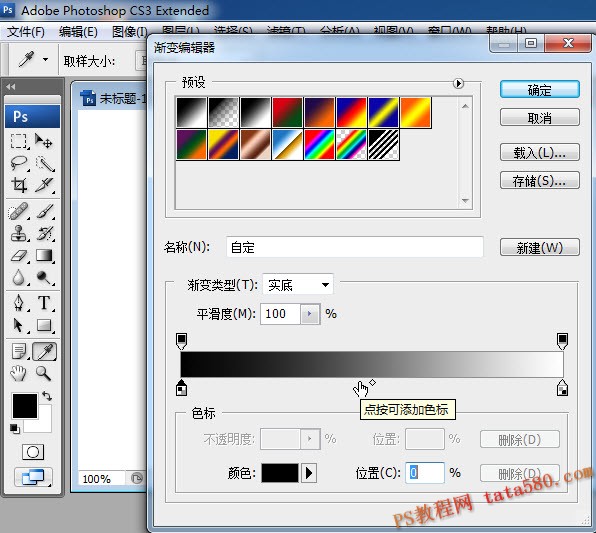The image size is (596, 533).
Task: Select the Rectangle shape tool
Action: (x=44, y=325)
